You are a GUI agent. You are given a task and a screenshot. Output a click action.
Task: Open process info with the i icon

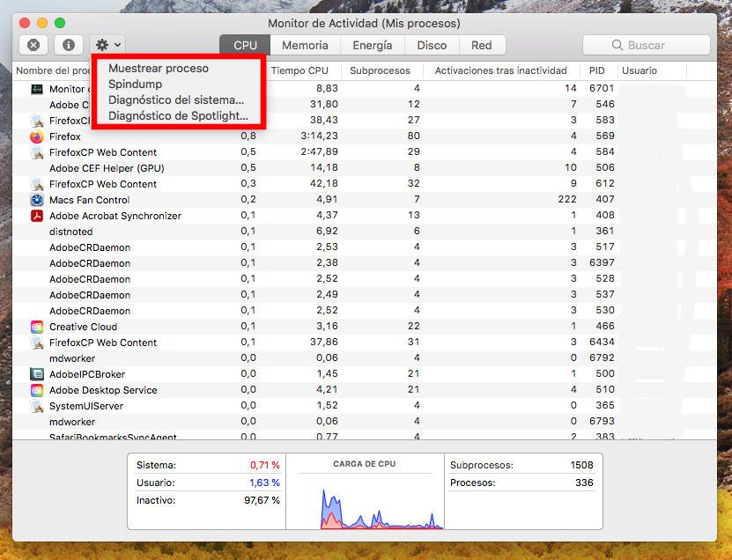coord(69,45)
